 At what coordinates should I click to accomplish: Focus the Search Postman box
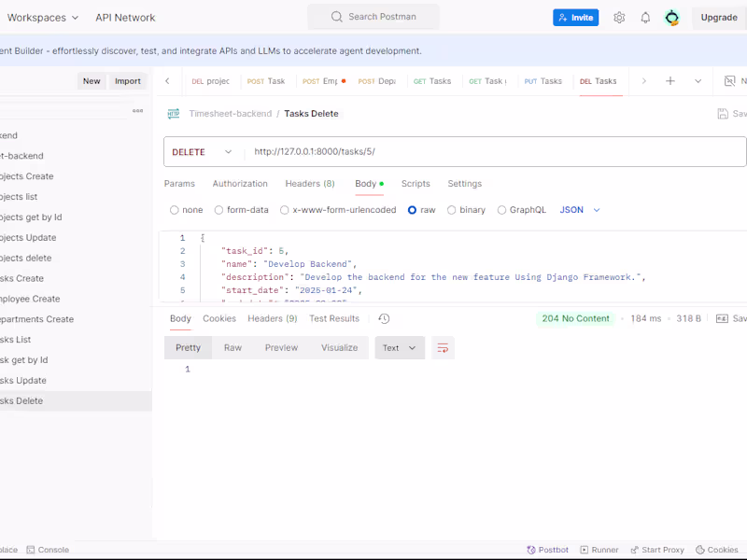(373, 17)
